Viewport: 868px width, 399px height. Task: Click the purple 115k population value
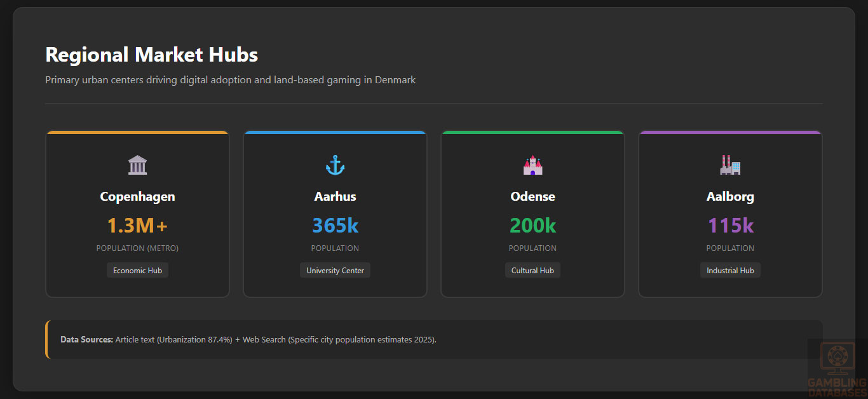click(730, 226)
